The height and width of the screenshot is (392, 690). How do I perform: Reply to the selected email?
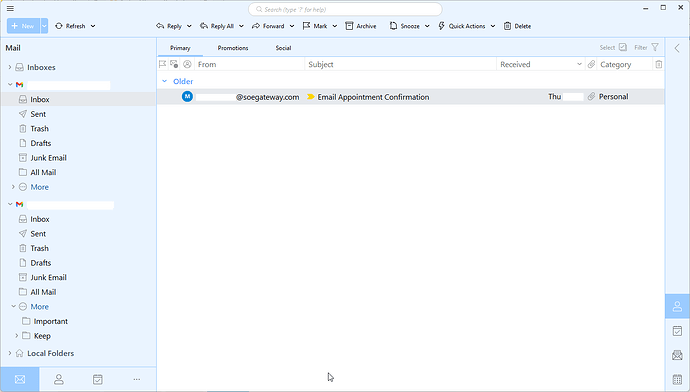point(169,26)
